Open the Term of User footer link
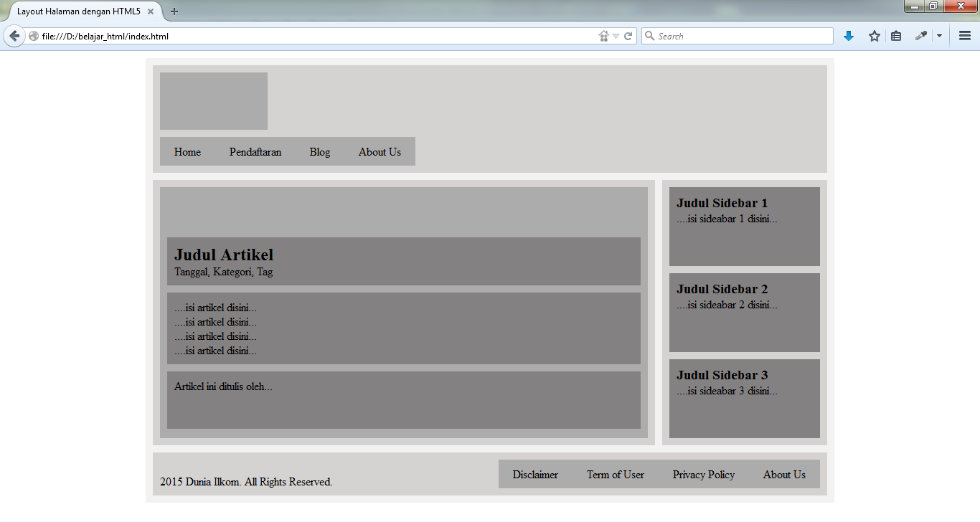This screenshot has height=522, width=980. pyautogui.click(x=616, y=475)
